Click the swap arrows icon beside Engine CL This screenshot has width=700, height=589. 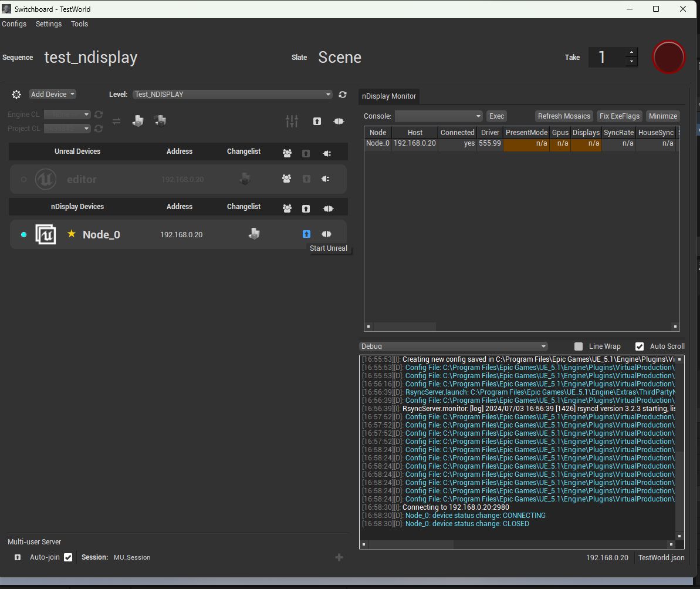click(116, 121)
